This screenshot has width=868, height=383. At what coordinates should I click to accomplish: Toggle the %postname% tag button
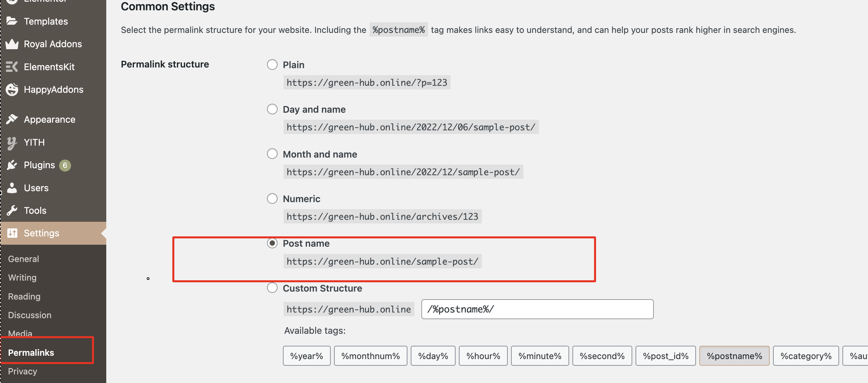pos(734,356)
